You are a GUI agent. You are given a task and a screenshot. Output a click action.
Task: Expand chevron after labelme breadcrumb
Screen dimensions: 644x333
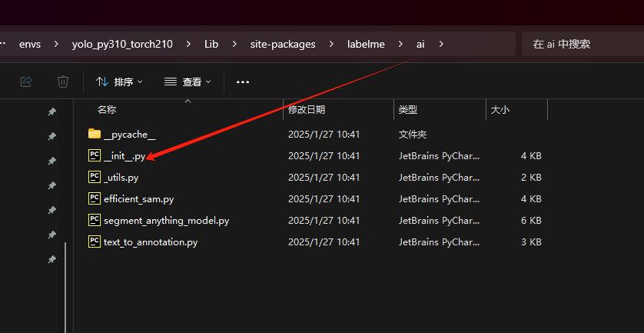click(x=400, y=44)
